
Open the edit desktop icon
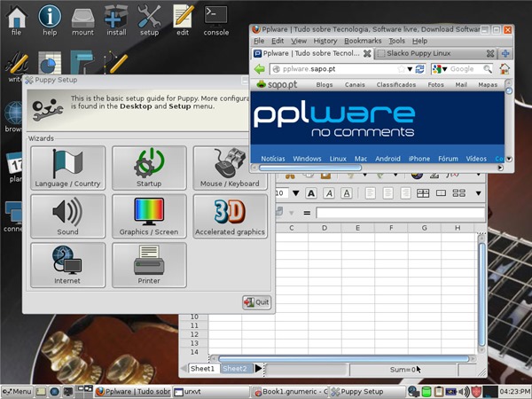click(183, 20)
